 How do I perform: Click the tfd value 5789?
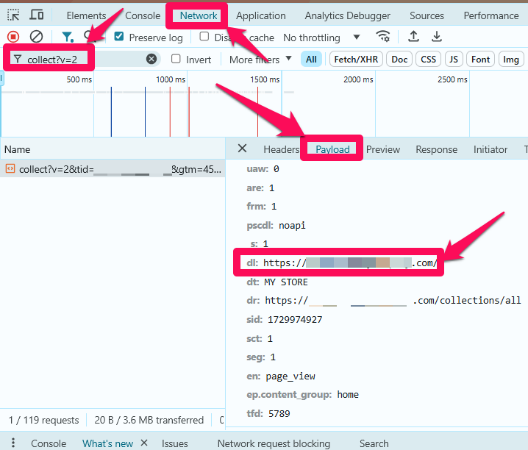279,413
